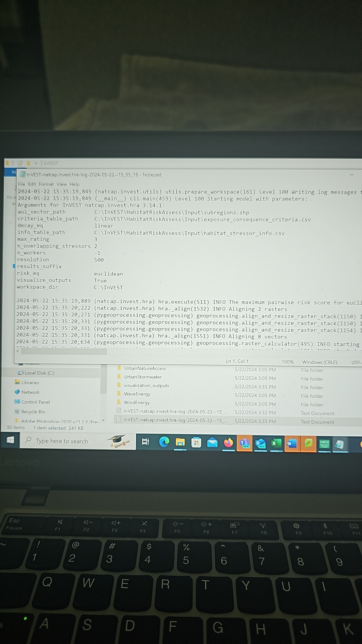Click the Notepad document icon in the title bar
Viewport: 362px width, 644px height.
pyautogui.click(x=23, y=174)
